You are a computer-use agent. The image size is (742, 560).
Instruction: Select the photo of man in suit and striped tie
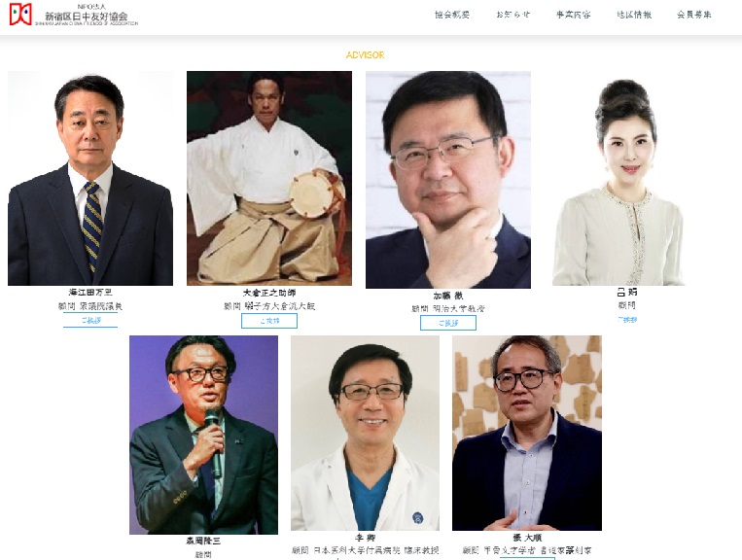tap(90, 178)
